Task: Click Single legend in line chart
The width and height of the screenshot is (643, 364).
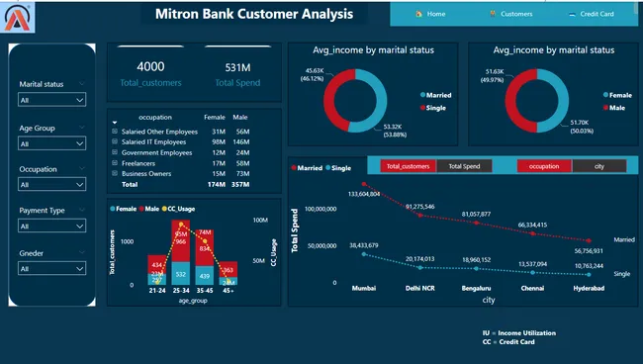Action: click(338, 168)
